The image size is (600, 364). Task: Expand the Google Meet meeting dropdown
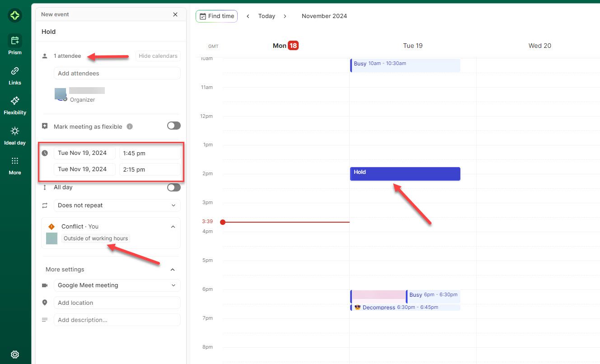coord(117,285)
